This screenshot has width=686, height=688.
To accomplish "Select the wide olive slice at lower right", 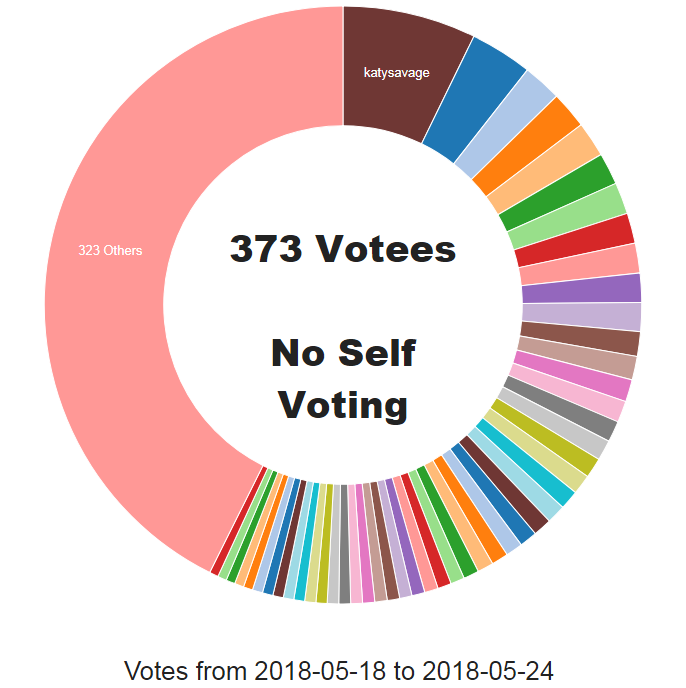I will point(545,437).
